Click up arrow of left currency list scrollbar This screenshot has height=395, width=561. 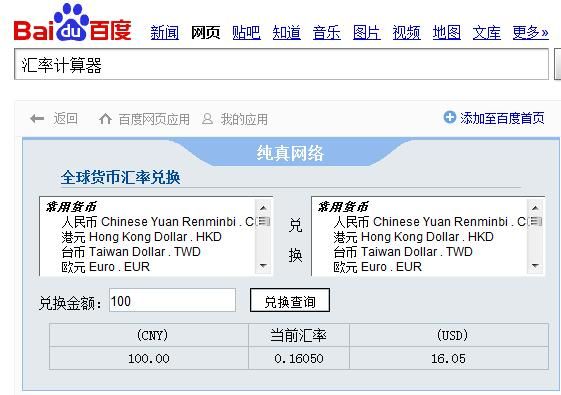click(x=263, y=207)
